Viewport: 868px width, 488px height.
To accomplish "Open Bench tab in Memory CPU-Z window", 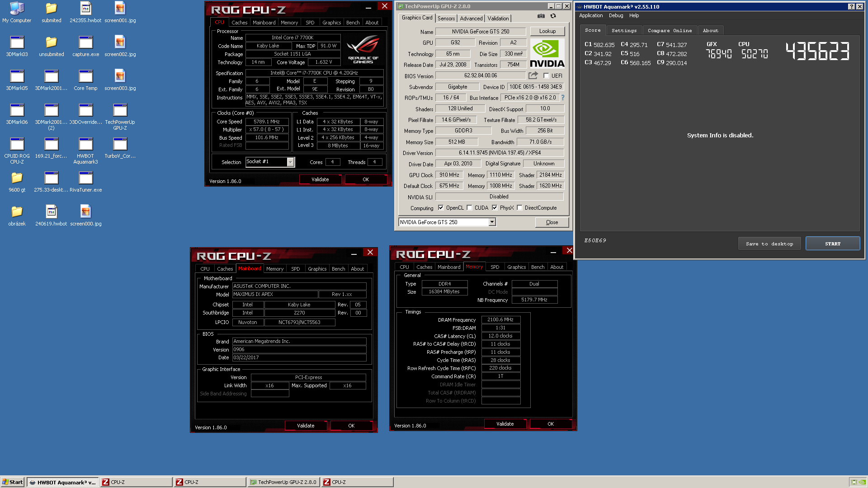I will [538, 267].
